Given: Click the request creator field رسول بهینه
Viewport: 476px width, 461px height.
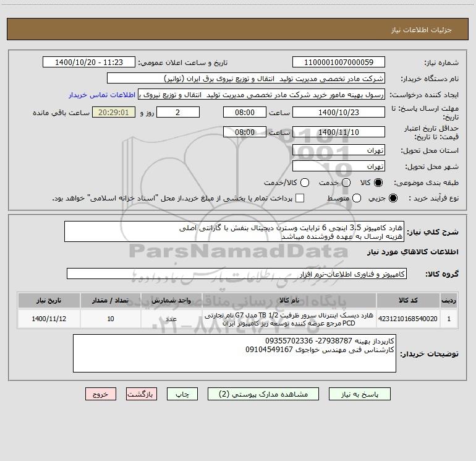Looking at the screenshot, I should point(261,95).
